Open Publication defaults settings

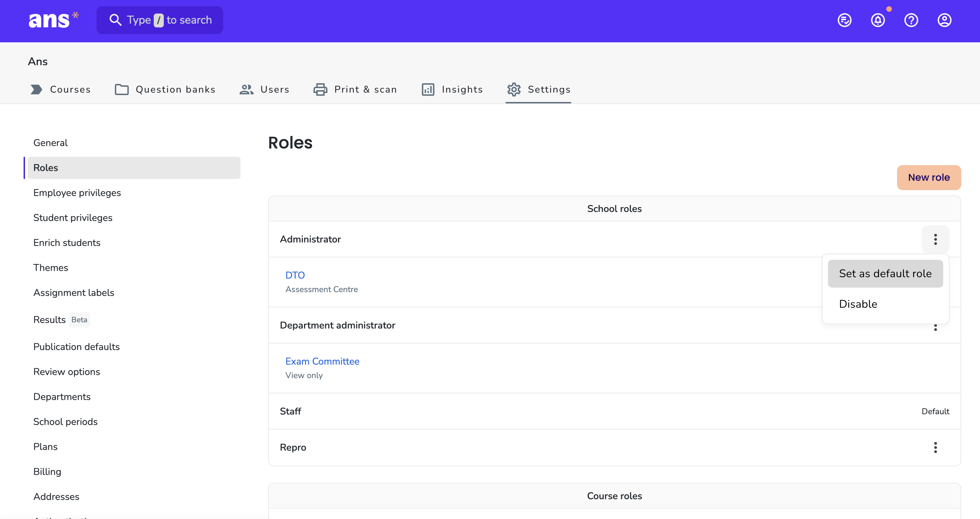point(134,347)
